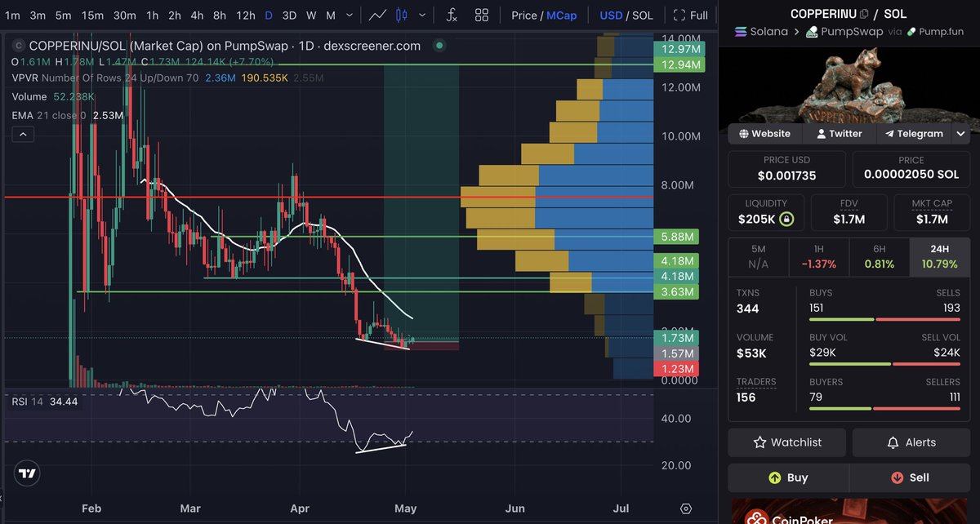The width and height of the screenshot is (980, 524).
Task: Click the Solana chain logo
Action: click(x=742, y=31)
